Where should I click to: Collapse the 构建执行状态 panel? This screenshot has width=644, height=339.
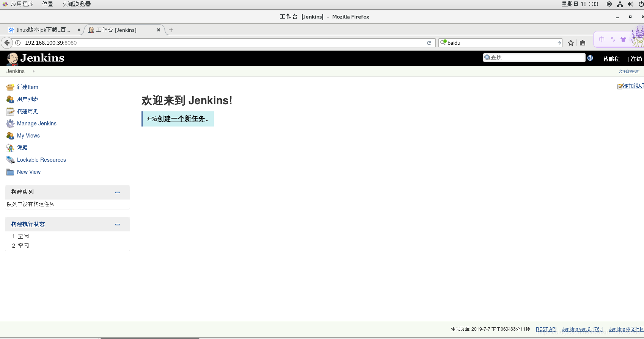pyautogui.click(x=118, y=225)
